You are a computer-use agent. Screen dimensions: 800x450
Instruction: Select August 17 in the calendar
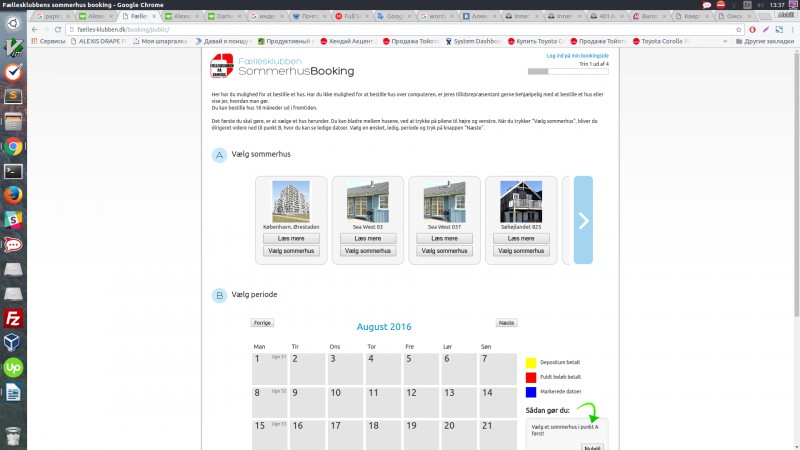pos(345,435)
